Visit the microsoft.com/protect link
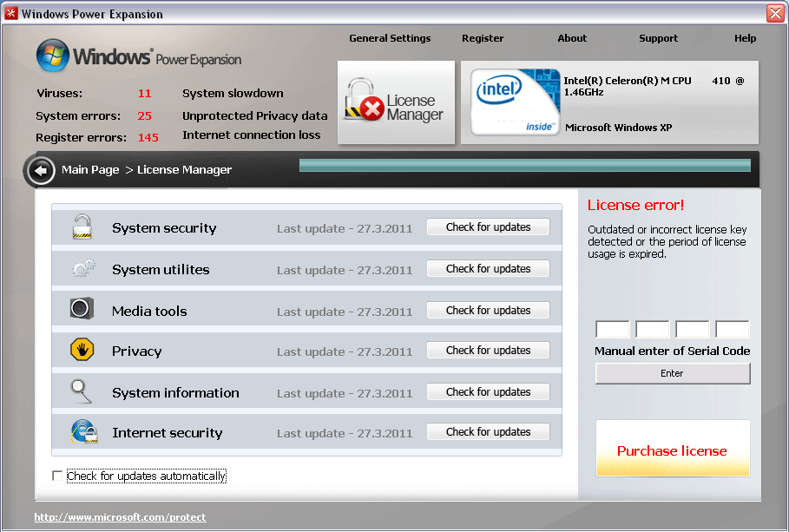Screen dimensions: 789x532 119,516
